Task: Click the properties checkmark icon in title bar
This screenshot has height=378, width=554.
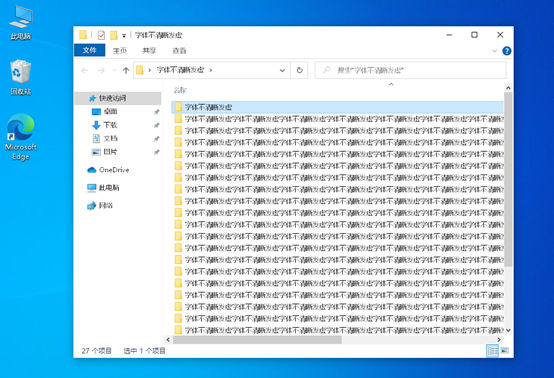Action: tap(101, 35)
